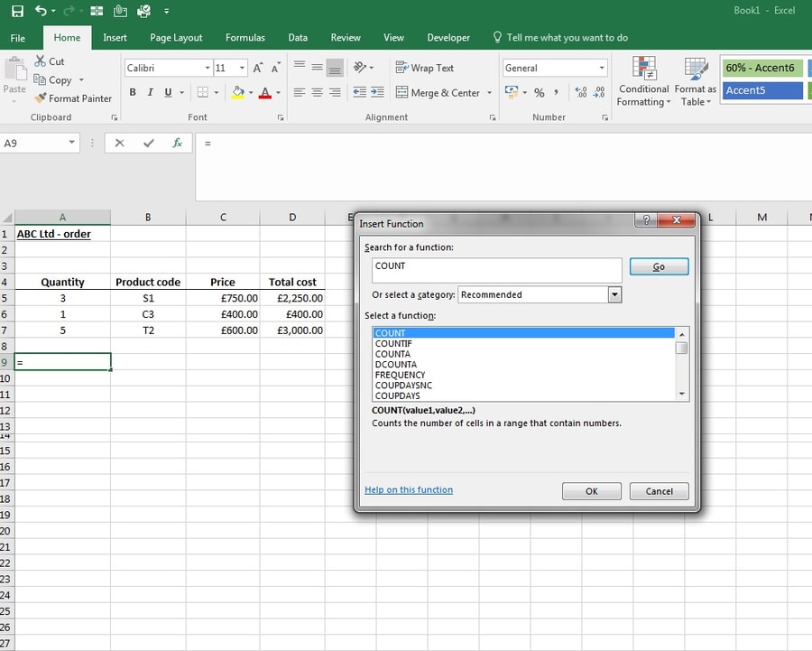Open the font size 11 dropdown
The image size is (812, 651).
[x=242, y=68]
